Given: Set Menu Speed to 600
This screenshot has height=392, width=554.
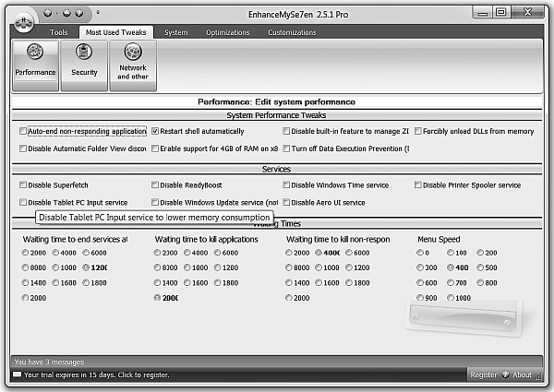Looking at the screenshot, I should tap(420, 282).
